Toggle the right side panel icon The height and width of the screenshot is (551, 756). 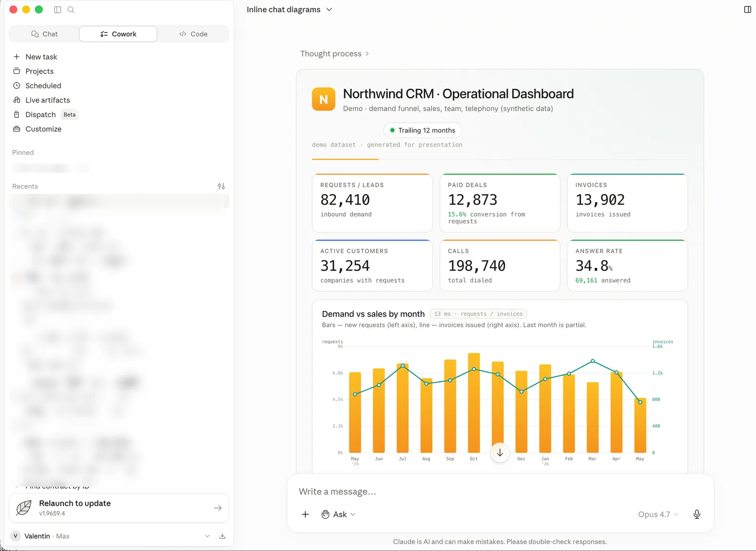[x=747, y=9]
